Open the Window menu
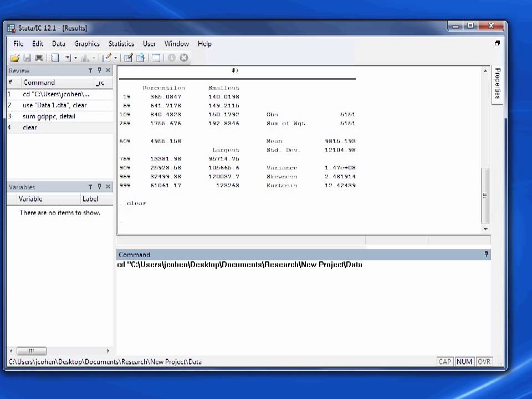Screen dimensions: 532x399 click(x=176, y=44)
